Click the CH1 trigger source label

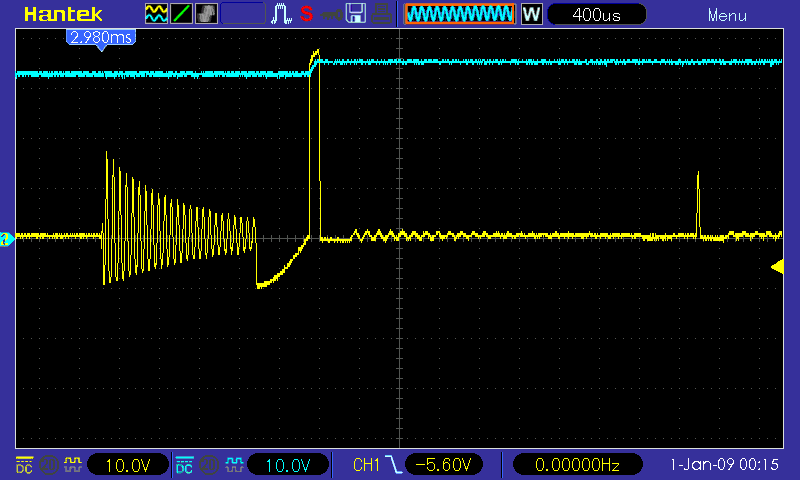coord(367,465)
